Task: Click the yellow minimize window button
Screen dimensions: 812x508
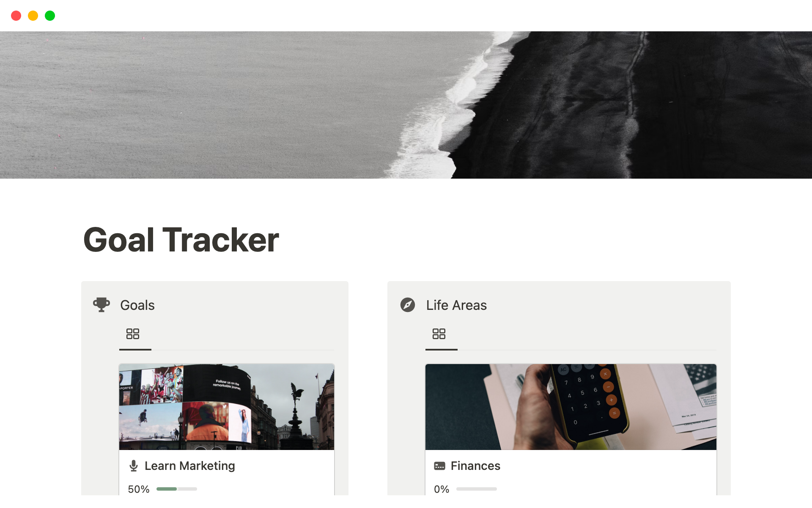Action: click(x=33, y=16)
